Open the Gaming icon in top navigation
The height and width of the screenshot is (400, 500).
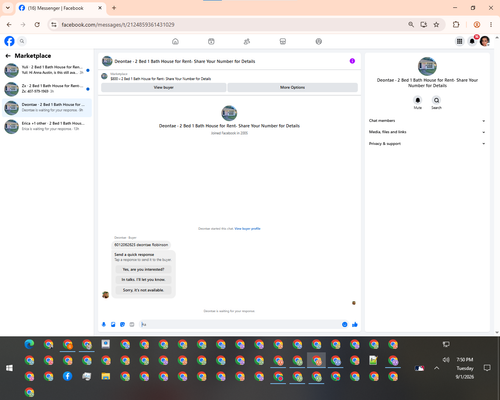click(319, 41)
